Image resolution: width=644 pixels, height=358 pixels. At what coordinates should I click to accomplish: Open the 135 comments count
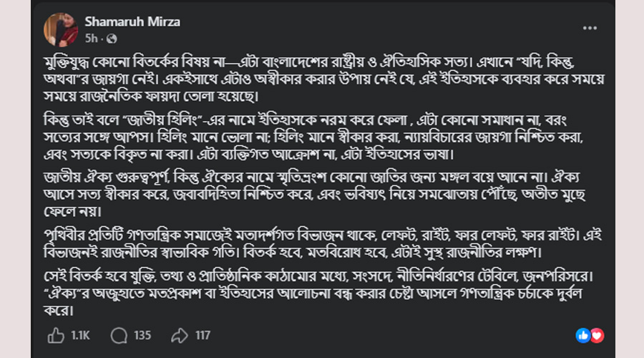[142, 334]
